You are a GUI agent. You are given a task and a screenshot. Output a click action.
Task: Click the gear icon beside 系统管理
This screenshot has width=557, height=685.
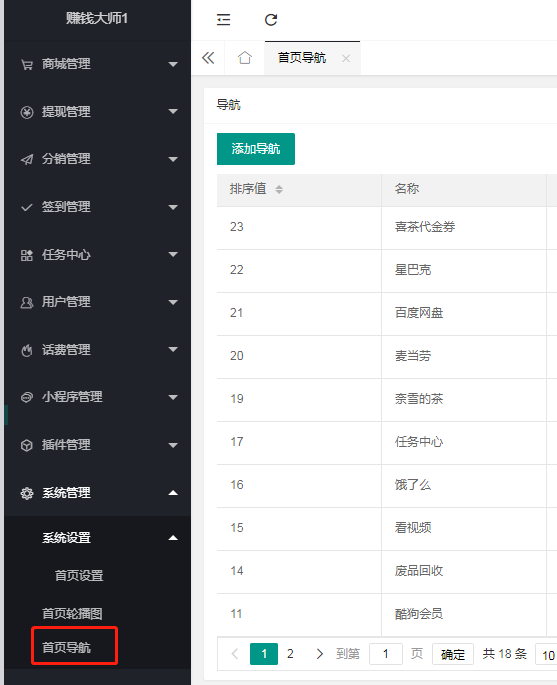(27, 493)
